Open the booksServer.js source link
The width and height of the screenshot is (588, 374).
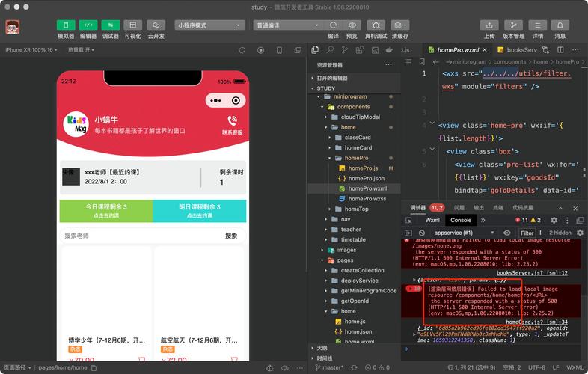tap(532, 273)
